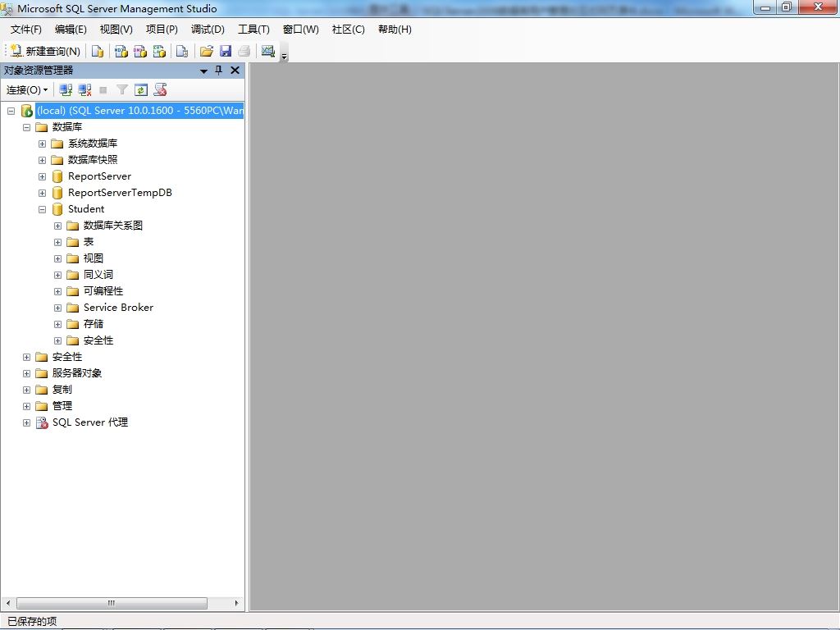Select the 服务器对象 tree item
The width and height of the screenshot is (840, 630).
[x=76, y=373]
